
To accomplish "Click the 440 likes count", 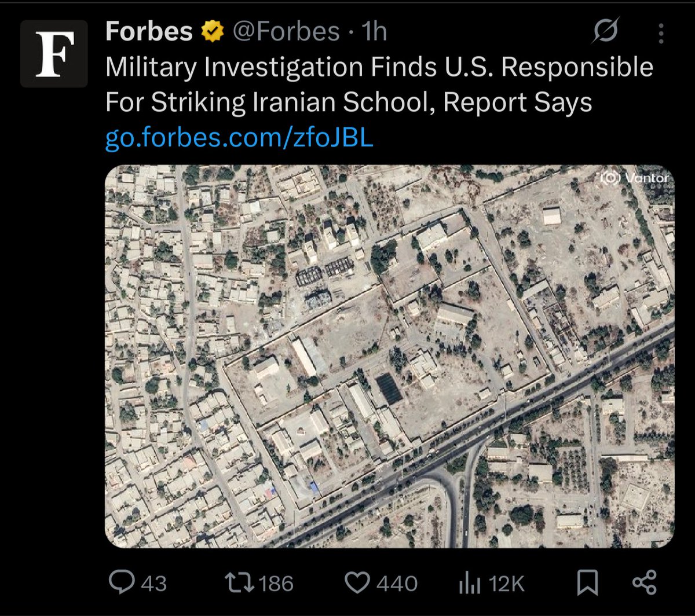I will tap(397, 584).
